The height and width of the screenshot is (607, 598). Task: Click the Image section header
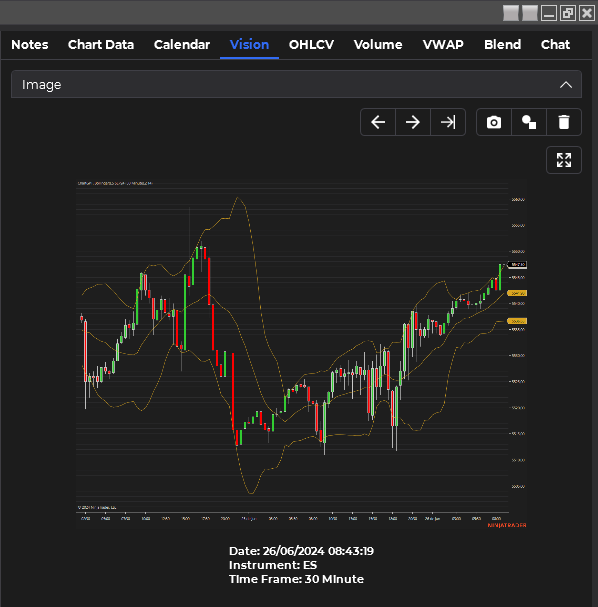point(296,84)
